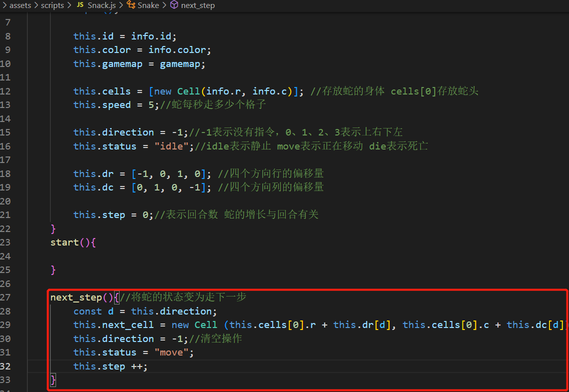Select the next_step breadcrumb item
The width and height of the screenshot is (569, 392).
tap(198, 5)
